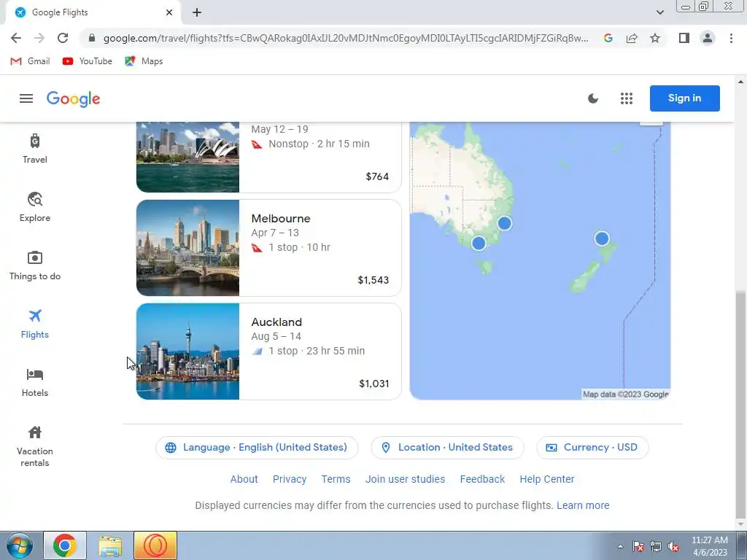Open Chrome profile avatar

708,38
